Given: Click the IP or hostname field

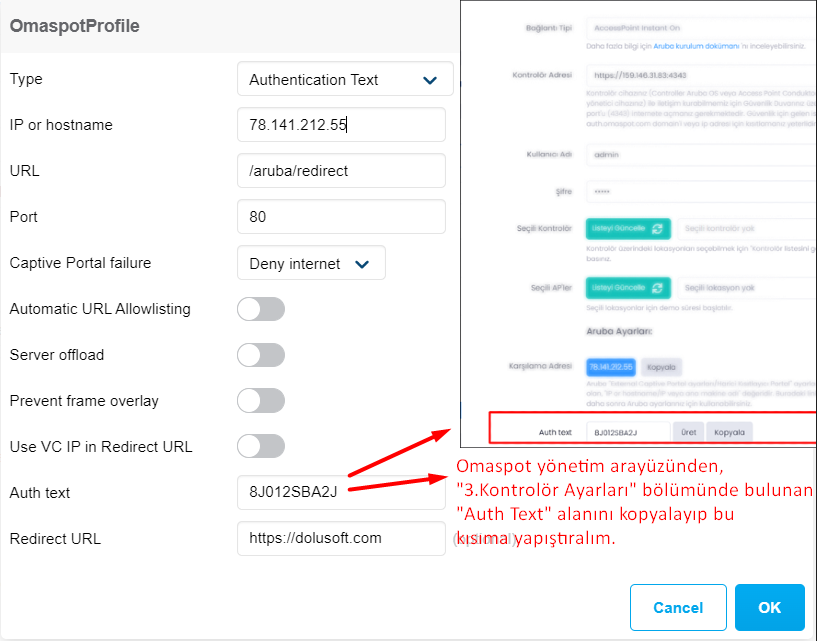Looking at the screenshot, I should 341,125.
